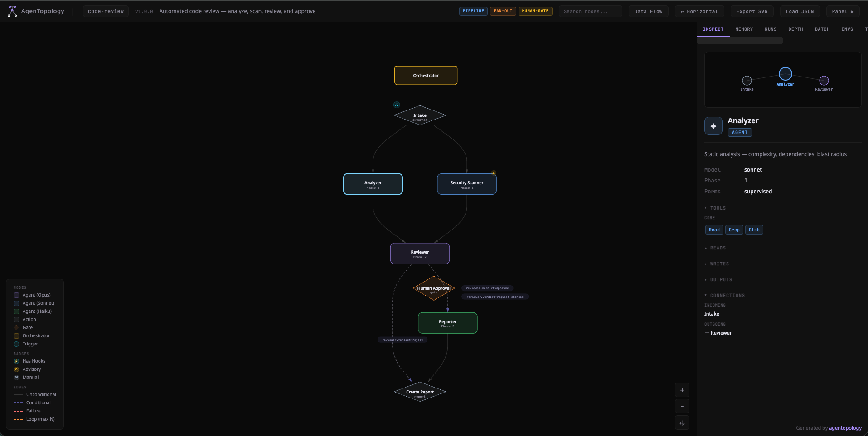Click the Manual legend badge icon

(x=16, y=378)
